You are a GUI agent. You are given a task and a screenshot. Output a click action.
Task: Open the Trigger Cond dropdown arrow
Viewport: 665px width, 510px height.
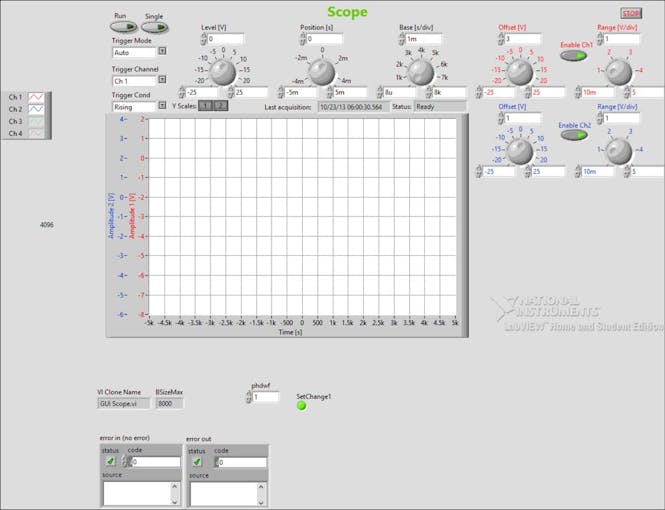pyautogui.click(x=162, y=105)
